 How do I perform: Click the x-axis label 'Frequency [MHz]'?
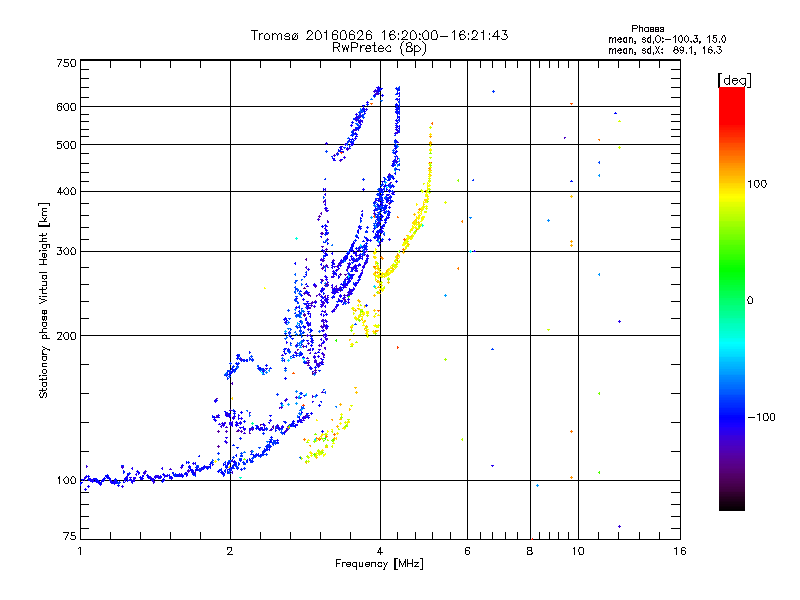click(379, 564)
